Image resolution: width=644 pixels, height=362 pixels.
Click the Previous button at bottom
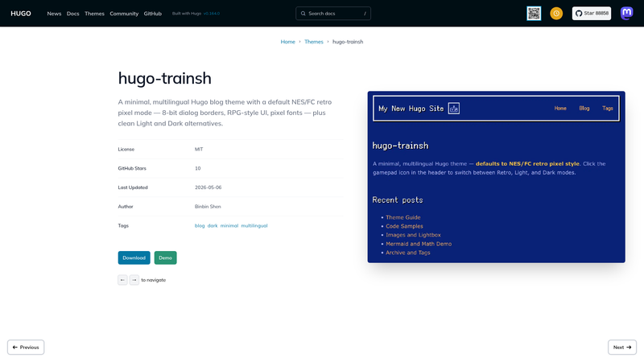click(26, 348)
